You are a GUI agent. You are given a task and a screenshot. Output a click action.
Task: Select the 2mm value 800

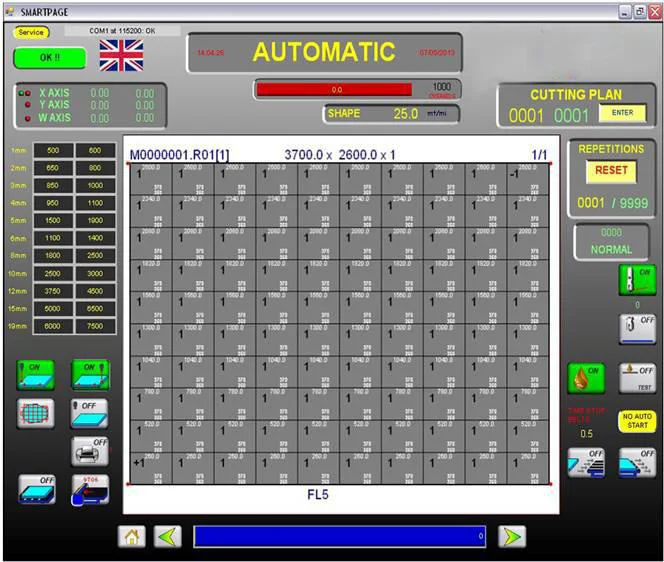(x=95, y=168)
